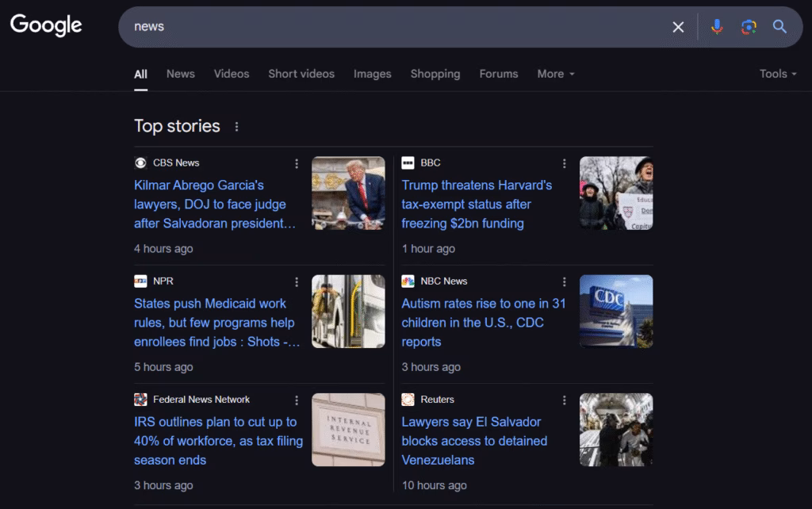Open the CDC thumbnail on the autism story

click(616, 311)
